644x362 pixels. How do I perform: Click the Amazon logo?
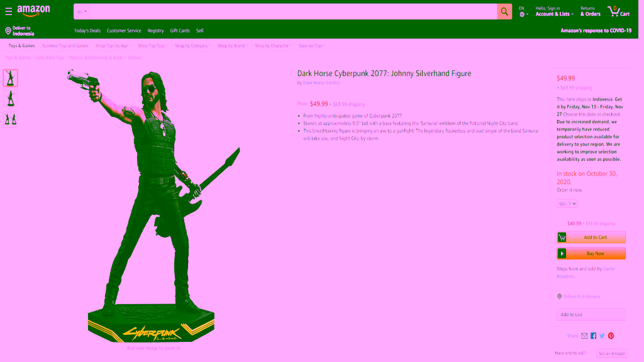34,11
